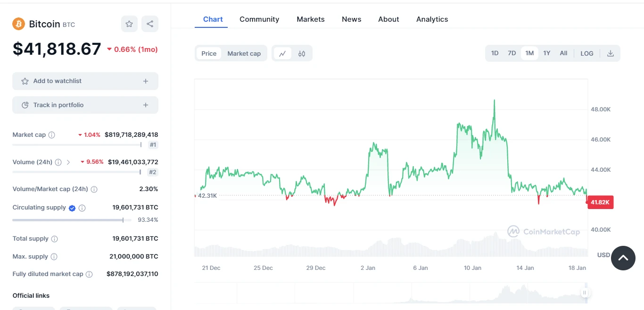Click the $41,818.67 price text
This screenshot has height=310, width=644.
click(57, 49)
